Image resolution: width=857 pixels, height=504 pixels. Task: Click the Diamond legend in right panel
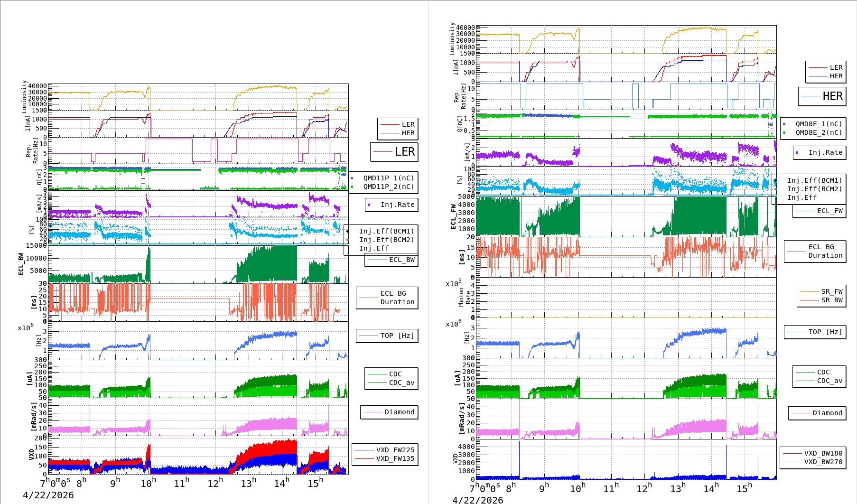point(817,413)
